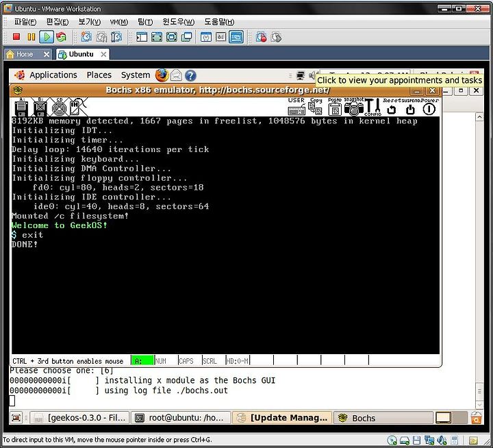Image resolution: width=493 pixels, height=448 pixels.
Task: Toggle the Bochs mouse capture icon
Action: point(78,107)
